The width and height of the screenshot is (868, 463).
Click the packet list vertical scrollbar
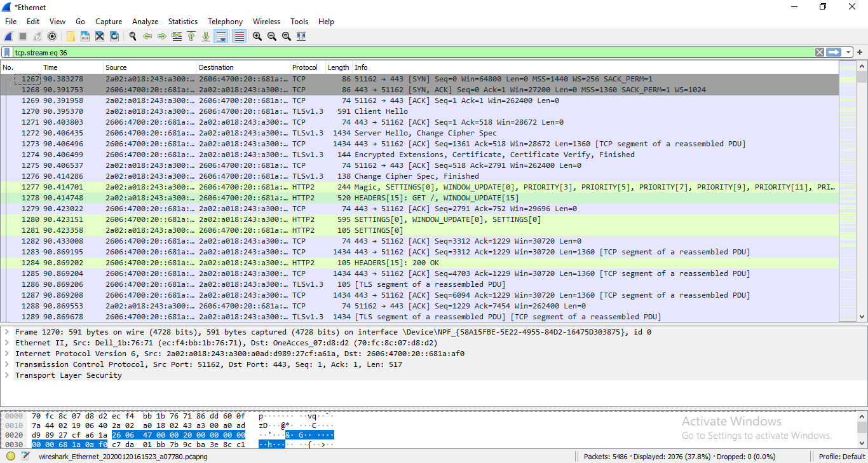click(862, 191)
